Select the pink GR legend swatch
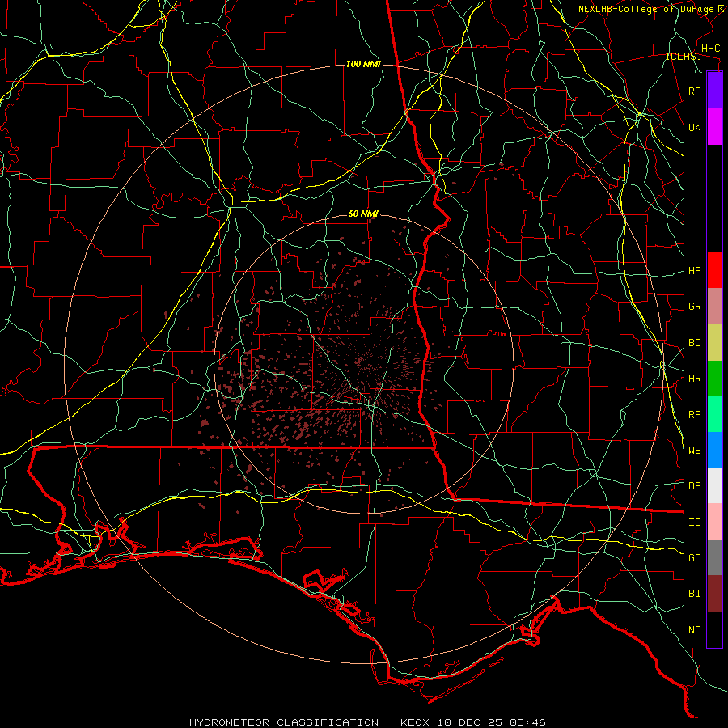This screenshot has height=728, width=728. (x=714, y=307)
